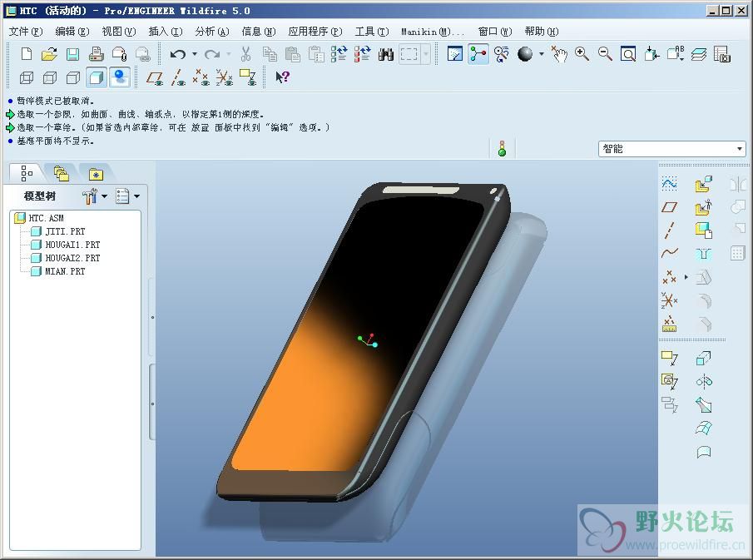Image resolution: width=753 pixels, height=560 pixels.
Task: Open the 编辑(E) menu
Action: 72,32
